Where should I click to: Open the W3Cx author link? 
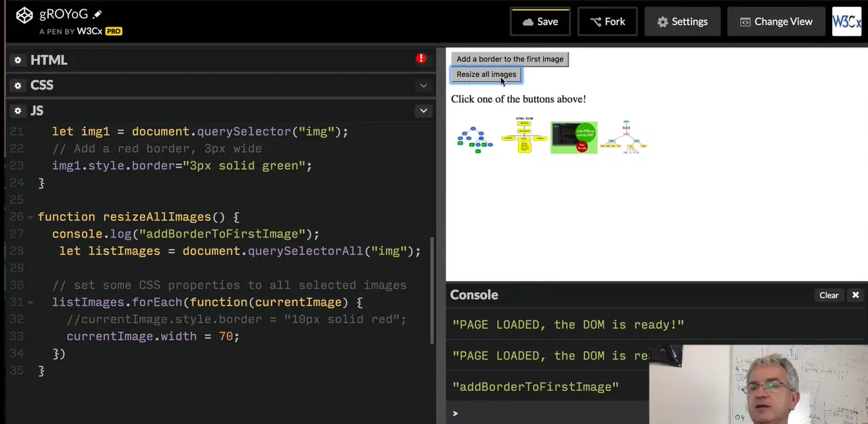(88, 31)
